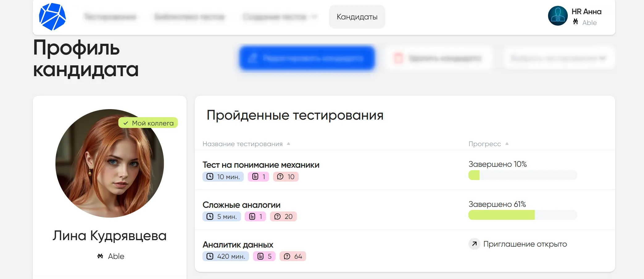Click the question badge "64" on Аналитик данных
This screenshot has width=644, height=279.
[x=293, y=256]
